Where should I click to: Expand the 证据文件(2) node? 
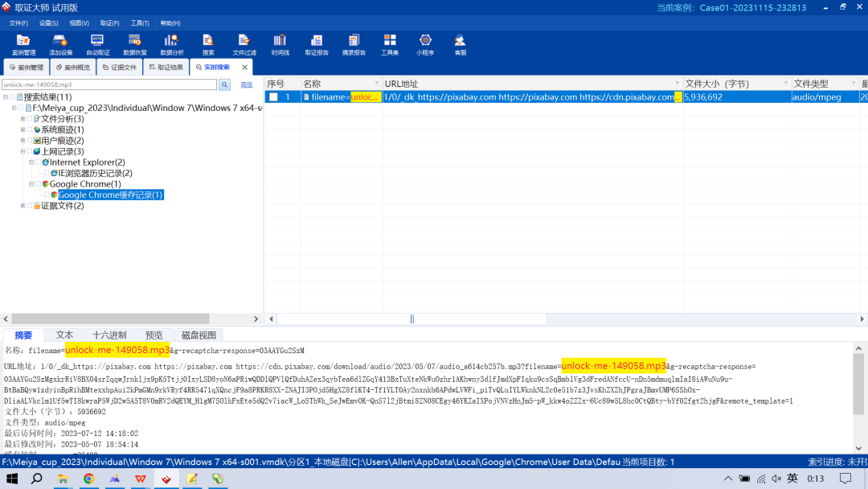click(23, 205)
